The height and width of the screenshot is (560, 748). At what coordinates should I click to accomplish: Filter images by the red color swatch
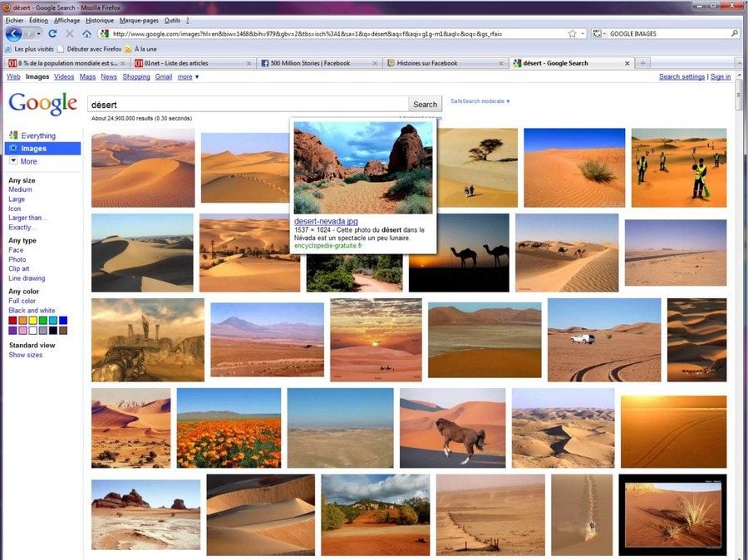(12, 321)
